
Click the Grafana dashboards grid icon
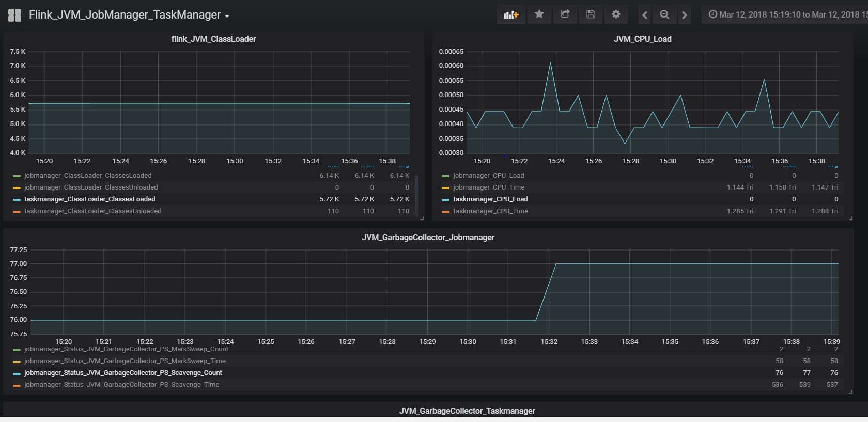[x=15, y=15]
